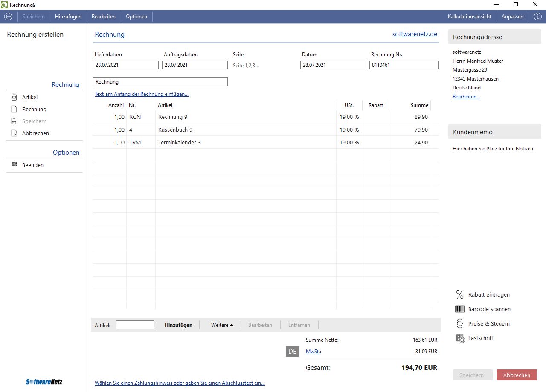Toggle the DE country badge
This screenshot has width=546, height=392.
(293, 352)
